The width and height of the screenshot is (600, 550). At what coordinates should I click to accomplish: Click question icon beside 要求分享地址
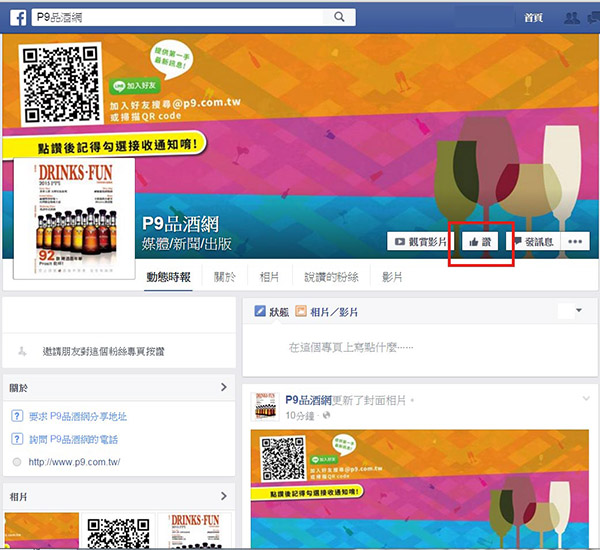[x=17, y=416]
